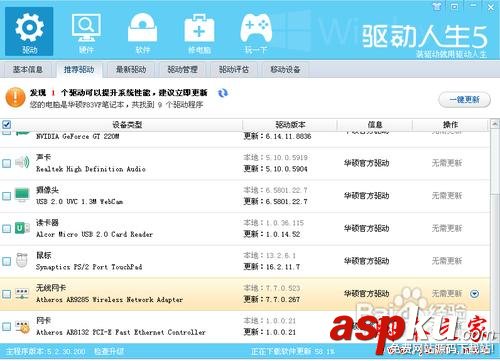Viewport: 500px width, 361px height.
Task: Expand the dropdown arrow in 无线网卡 row
Action: click(x=474, y=294)
